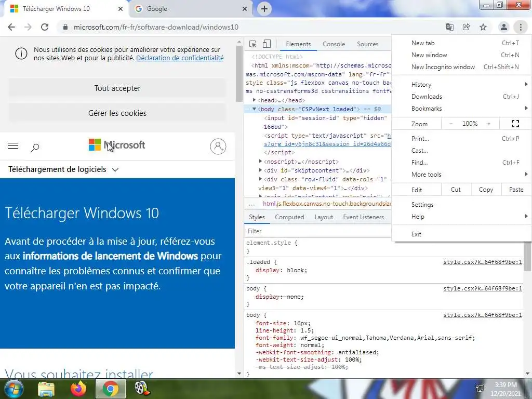
Task: Switch to the Console tab
Action: [334, 44]
